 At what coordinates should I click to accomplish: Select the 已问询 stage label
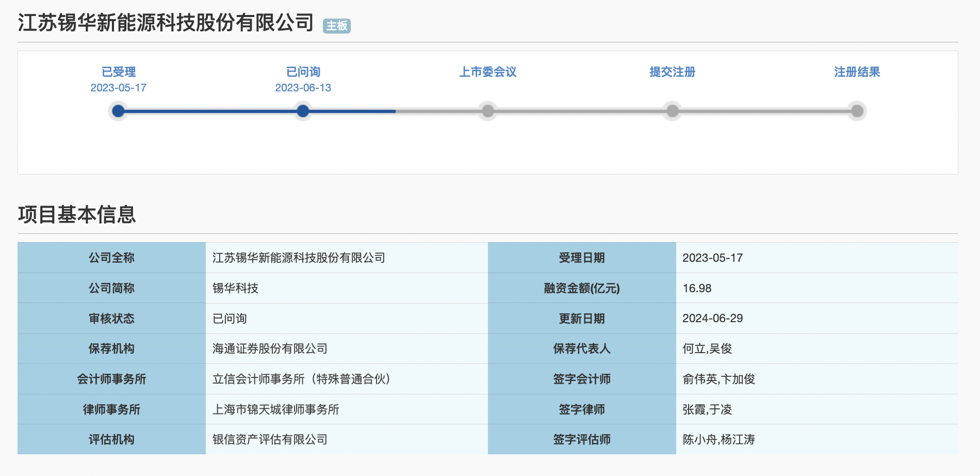pos(303,72)
